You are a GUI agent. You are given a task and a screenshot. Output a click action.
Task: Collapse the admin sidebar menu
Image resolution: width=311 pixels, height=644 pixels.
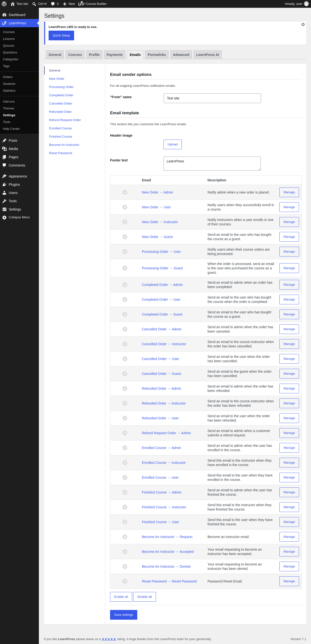pos(16,217)
